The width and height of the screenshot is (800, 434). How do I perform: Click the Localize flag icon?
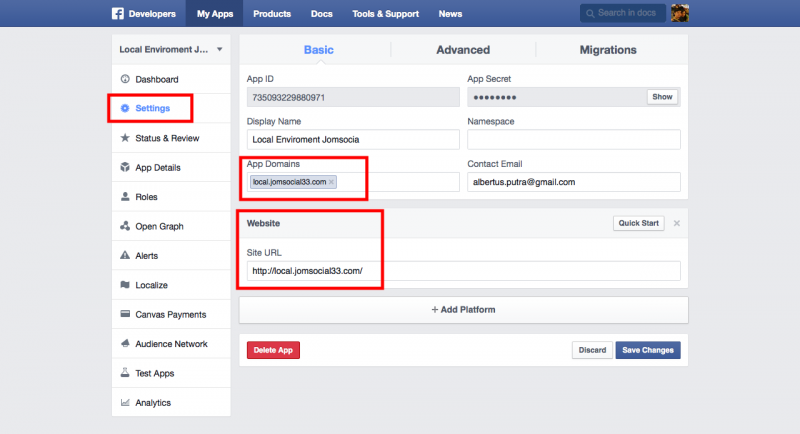click(125, 285)
